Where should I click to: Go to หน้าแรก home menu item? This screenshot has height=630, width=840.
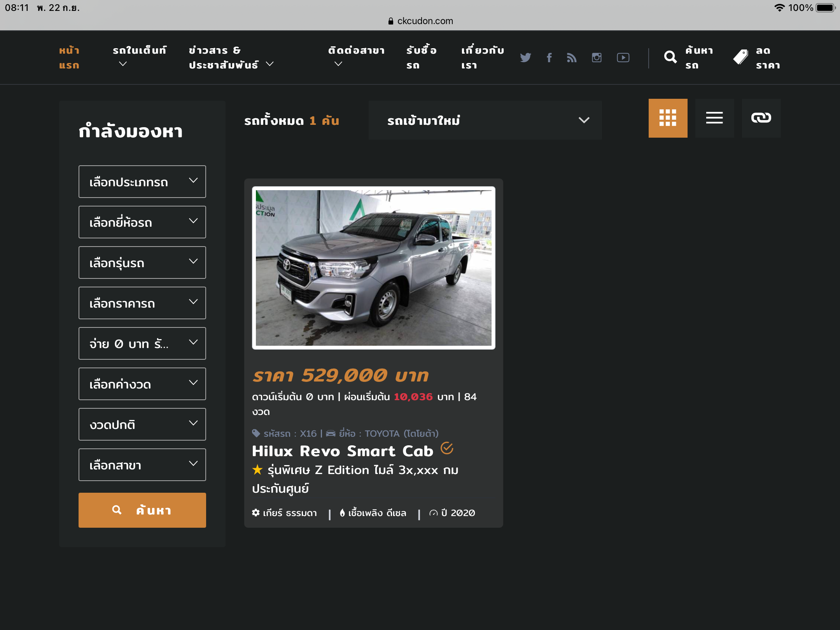(69, 58)
